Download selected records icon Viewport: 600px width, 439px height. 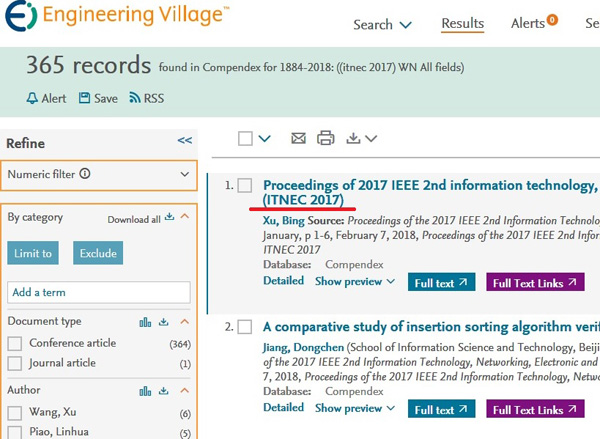pyautogui.click(x=353, y=138)
